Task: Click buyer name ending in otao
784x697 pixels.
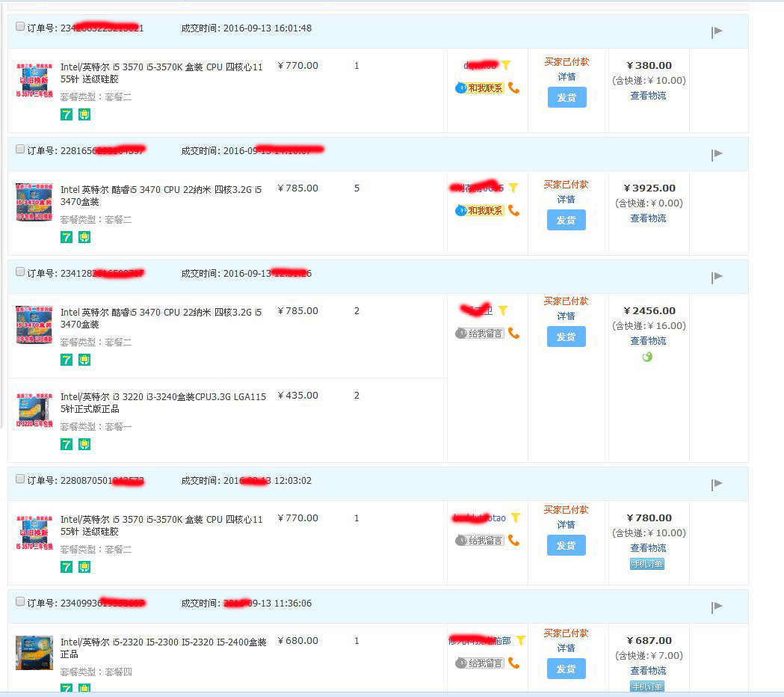Action: pos(479,518)
